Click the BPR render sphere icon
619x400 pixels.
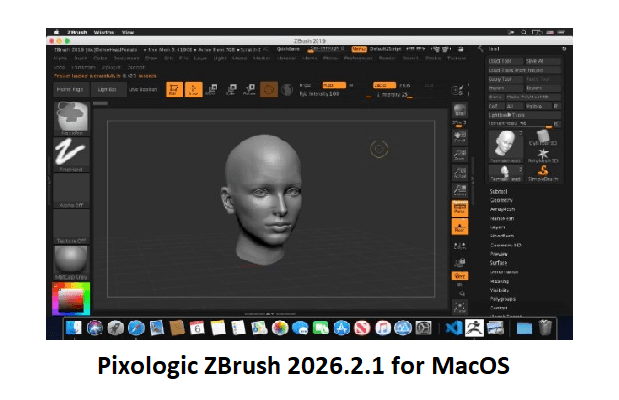(x=460, y=110)
